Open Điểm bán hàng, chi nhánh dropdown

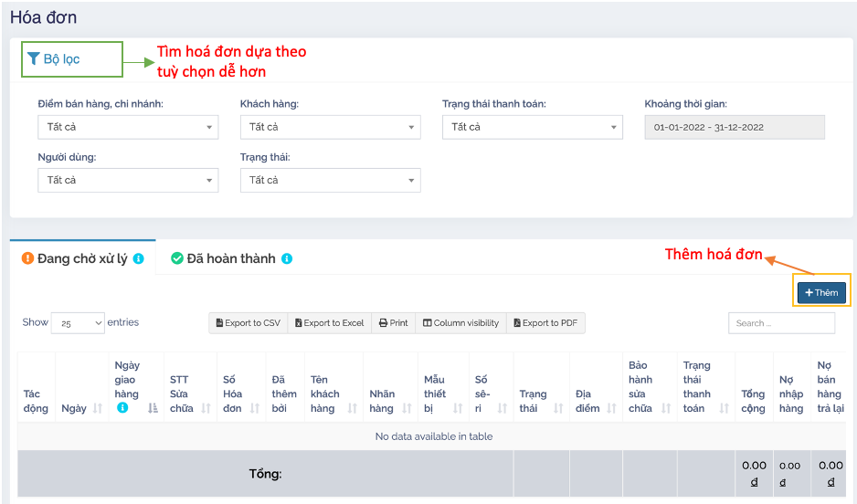coord(128,127)
